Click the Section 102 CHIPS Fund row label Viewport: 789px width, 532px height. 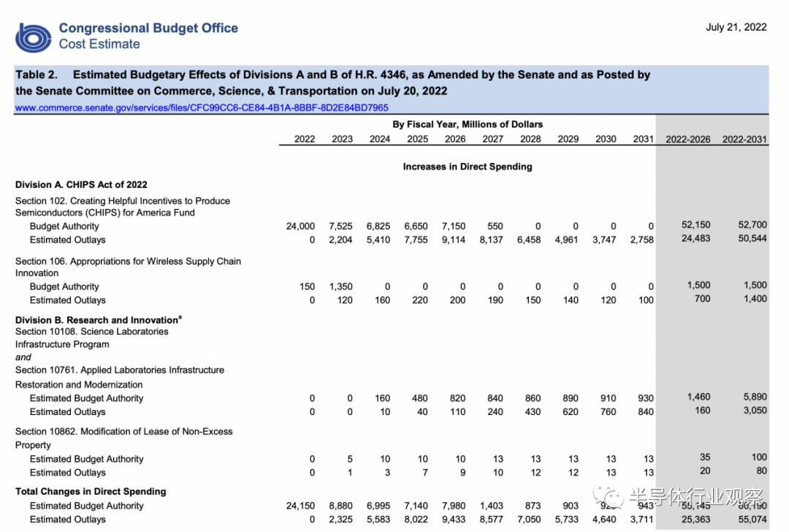[123, 207]
